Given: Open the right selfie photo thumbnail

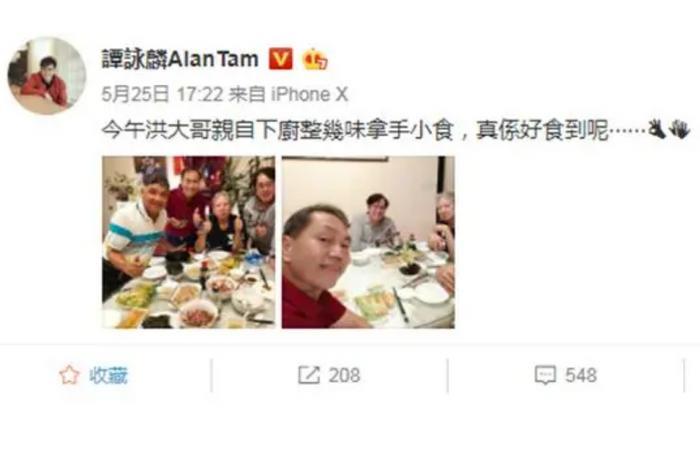Looking at the screenshot, I should point(368,242).
